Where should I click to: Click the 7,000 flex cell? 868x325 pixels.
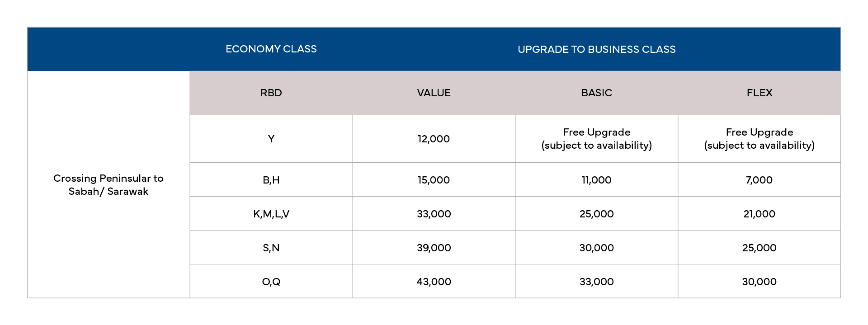759,180
